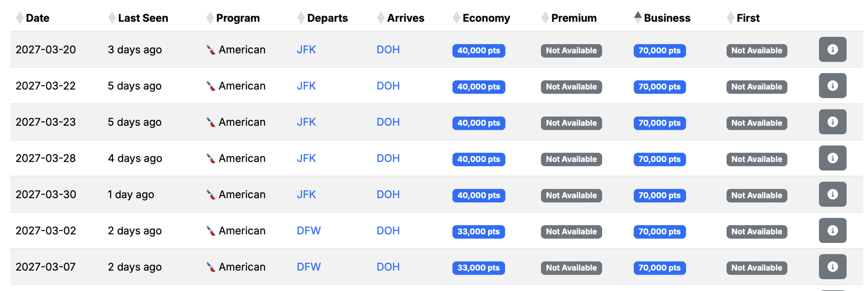
Task: Show details icon for 2027-03-30 row
Action: tap(832, 195)
